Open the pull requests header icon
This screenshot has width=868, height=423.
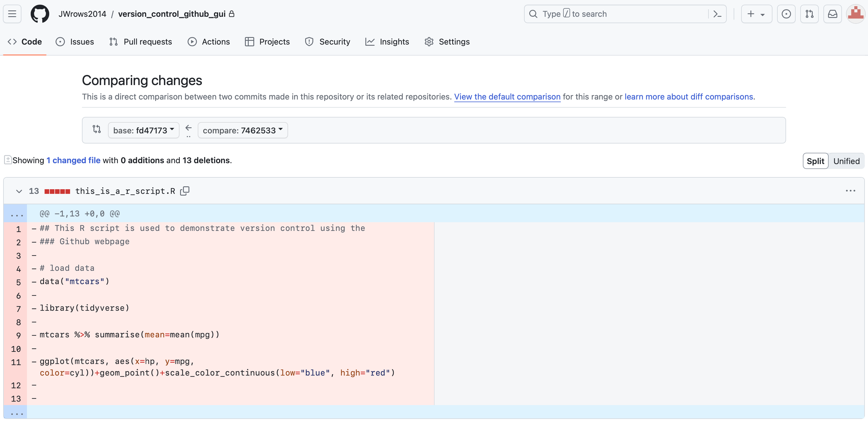(x=809, y=14)
